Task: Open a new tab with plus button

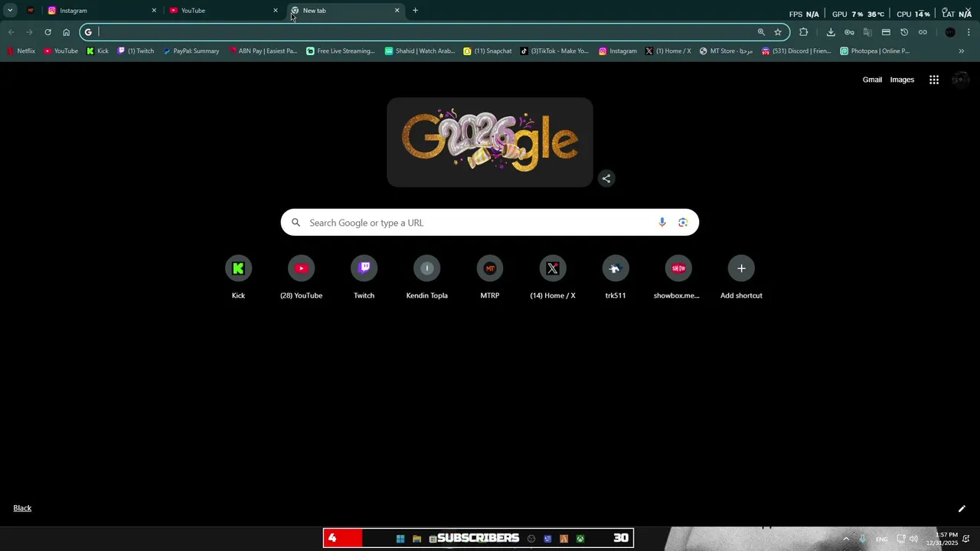Action: coord(415,11)
